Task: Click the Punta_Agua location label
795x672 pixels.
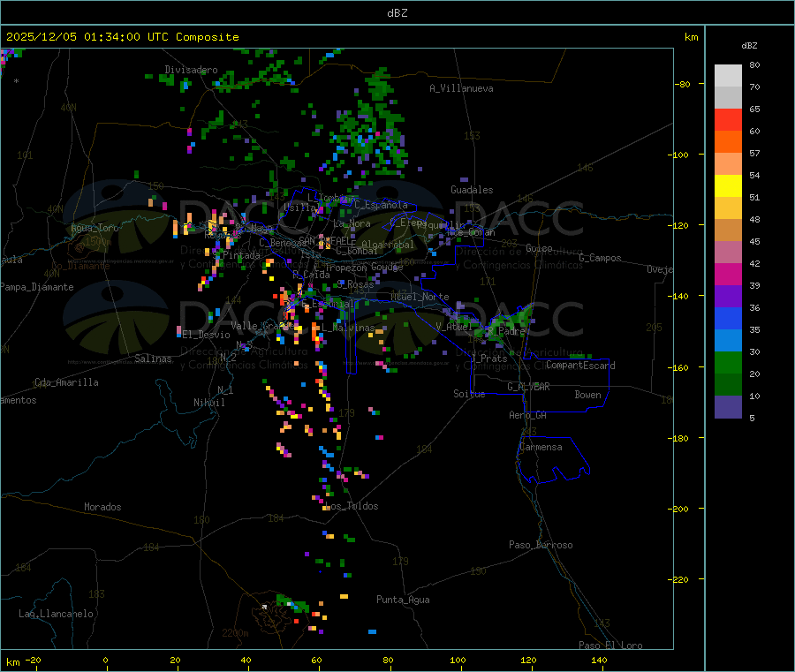Action: tap(403, 600)
